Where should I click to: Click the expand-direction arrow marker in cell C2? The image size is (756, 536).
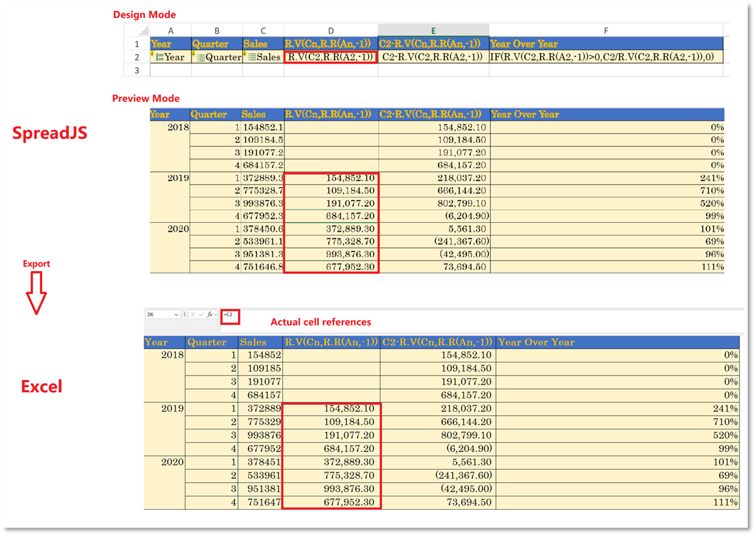pos(245,54)
